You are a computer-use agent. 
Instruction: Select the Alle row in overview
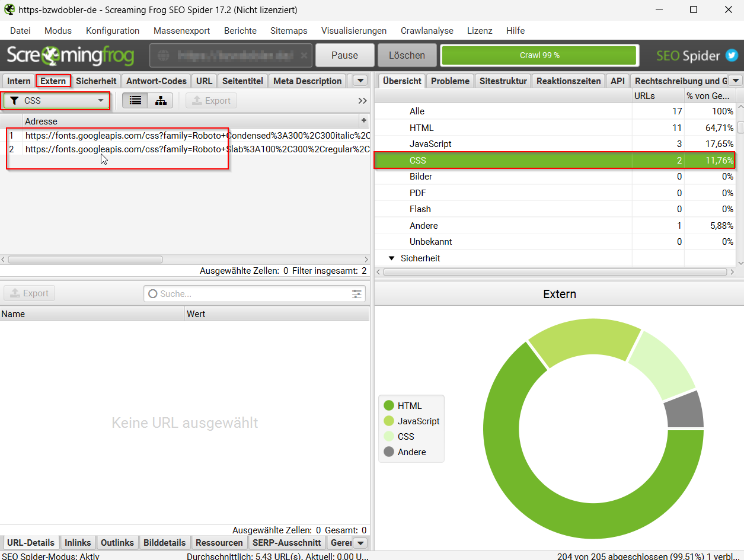555,111
